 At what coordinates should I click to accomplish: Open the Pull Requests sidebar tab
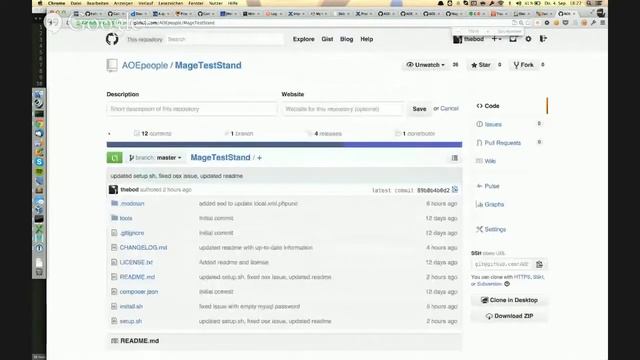[x=499, y=143]
